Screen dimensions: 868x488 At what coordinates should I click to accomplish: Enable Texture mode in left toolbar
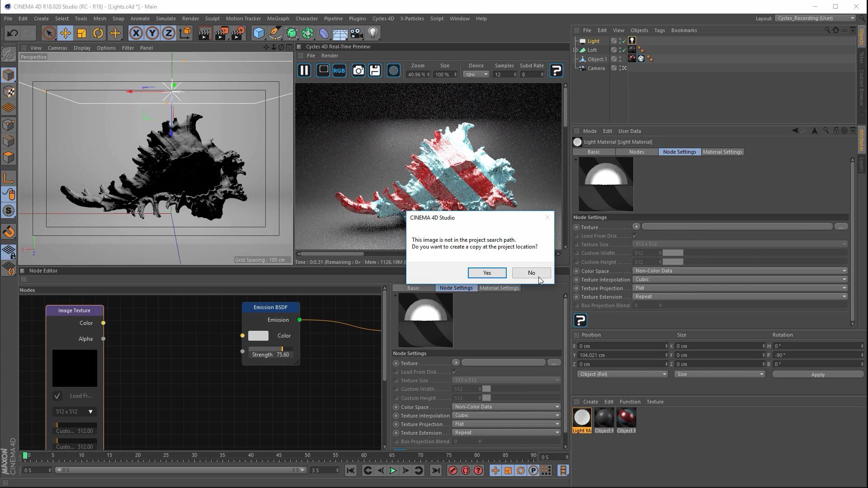click(9, 92)
